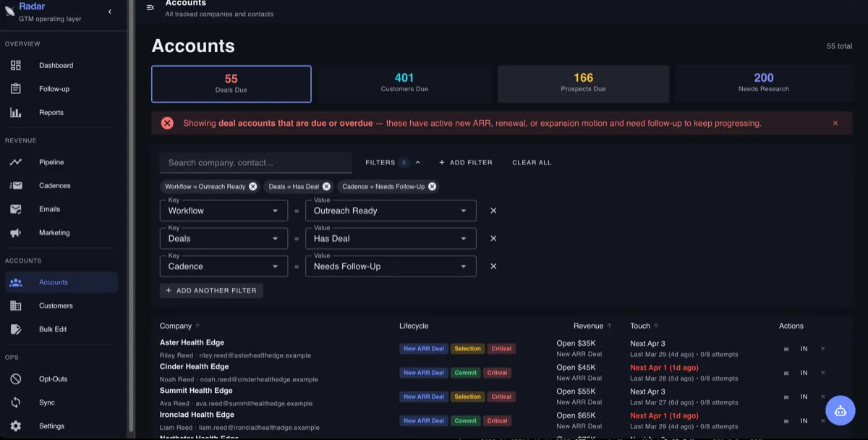The image size is (868, 440).
Task: Click the Opt-Outs icon under Ops
Action: pos(16,378)
